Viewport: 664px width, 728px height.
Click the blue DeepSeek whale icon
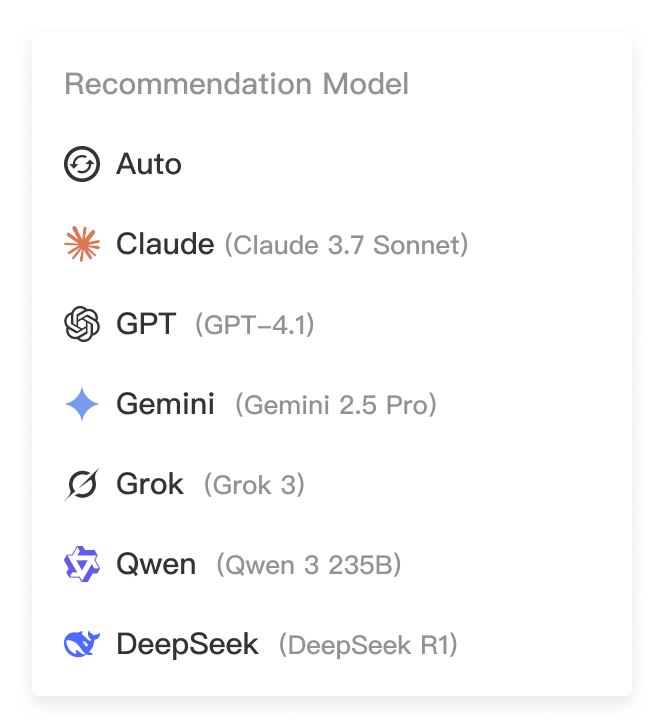pos(82,644)
